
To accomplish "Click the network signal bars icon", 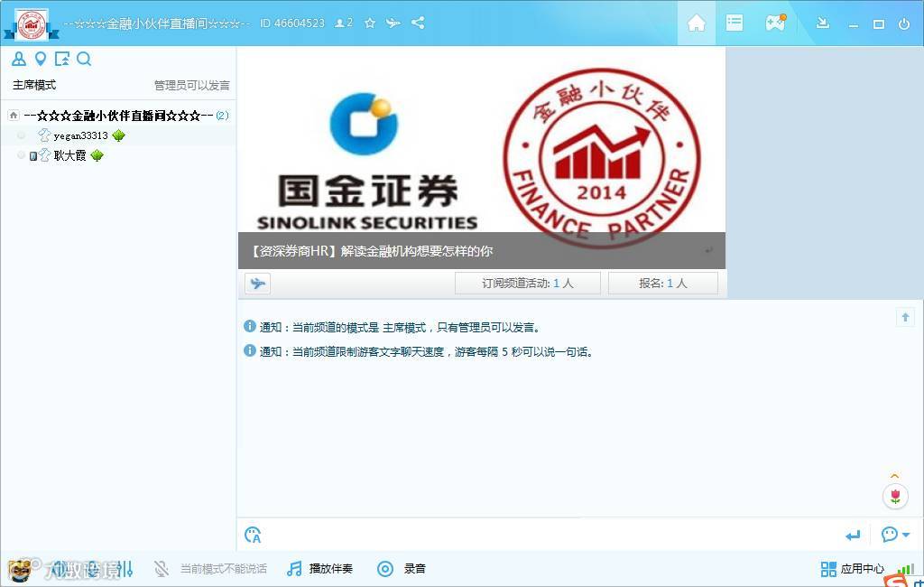I will (x=906, y=569).
